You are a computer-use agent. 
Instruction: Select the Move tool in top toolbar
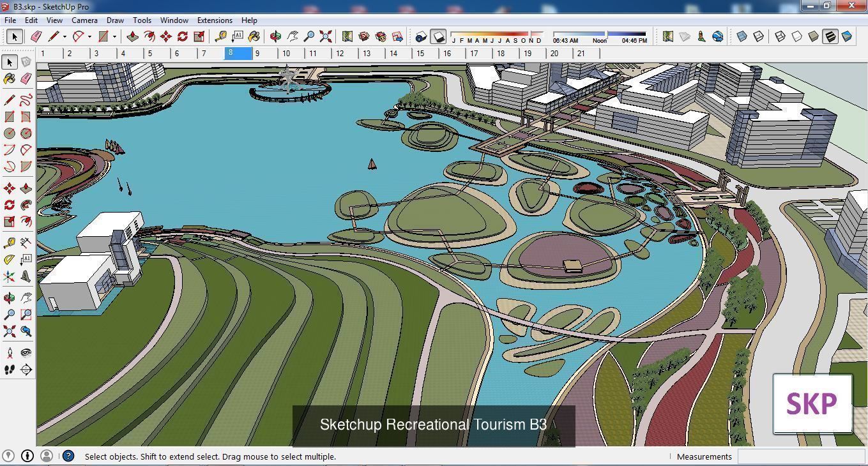tap(165, 36)
